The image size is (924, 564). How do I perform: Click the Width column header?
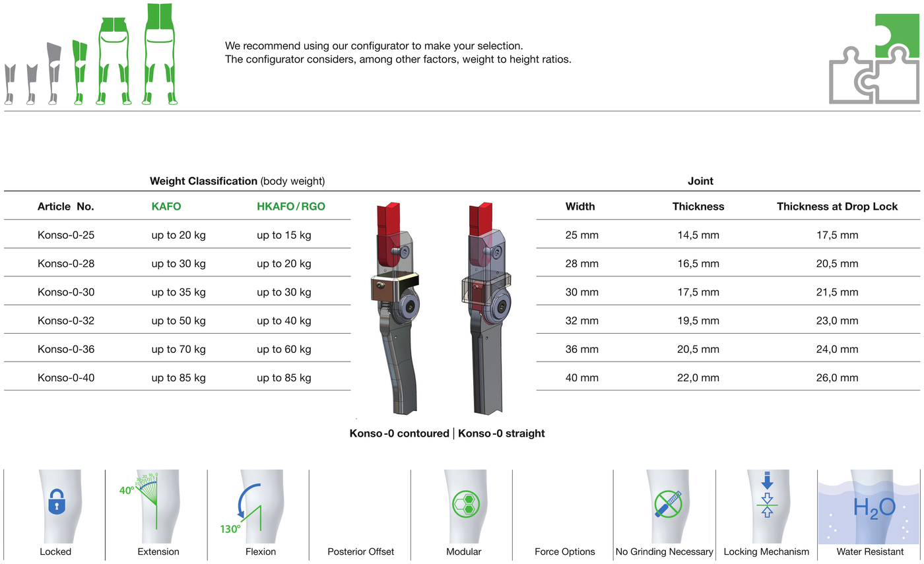click(x=580, y=206)
